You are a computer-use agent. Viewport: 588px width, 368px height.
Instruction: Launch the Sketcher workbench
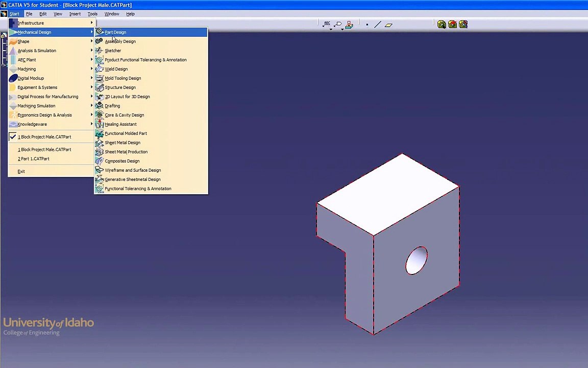click(151, 50)
